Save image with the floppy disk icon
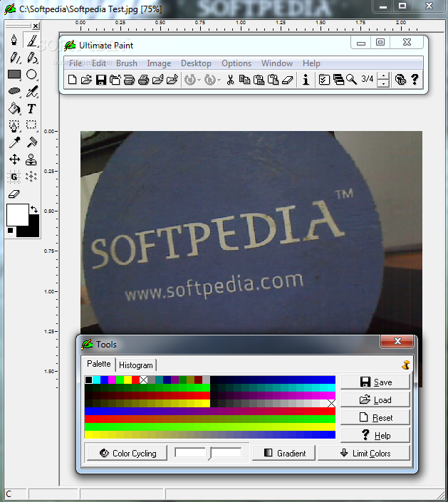The image size is (448, 502). coord(101,80)
